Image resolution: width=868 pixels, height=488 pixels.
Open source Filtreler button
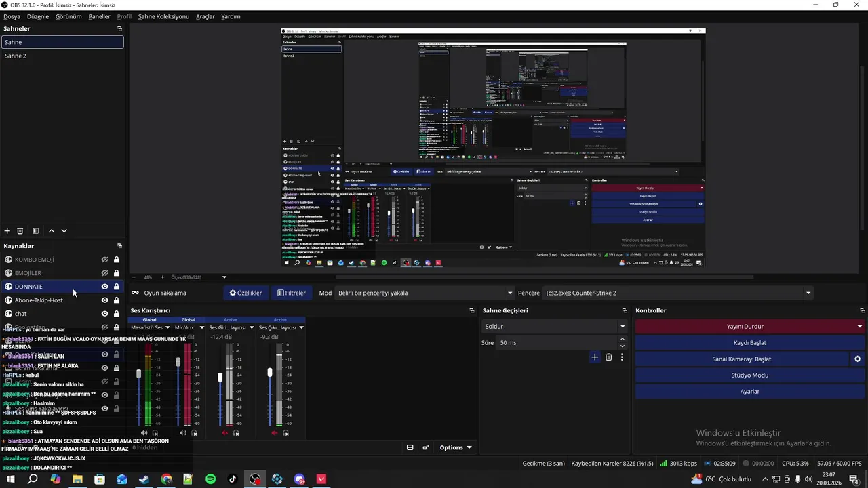coord(291,293)
